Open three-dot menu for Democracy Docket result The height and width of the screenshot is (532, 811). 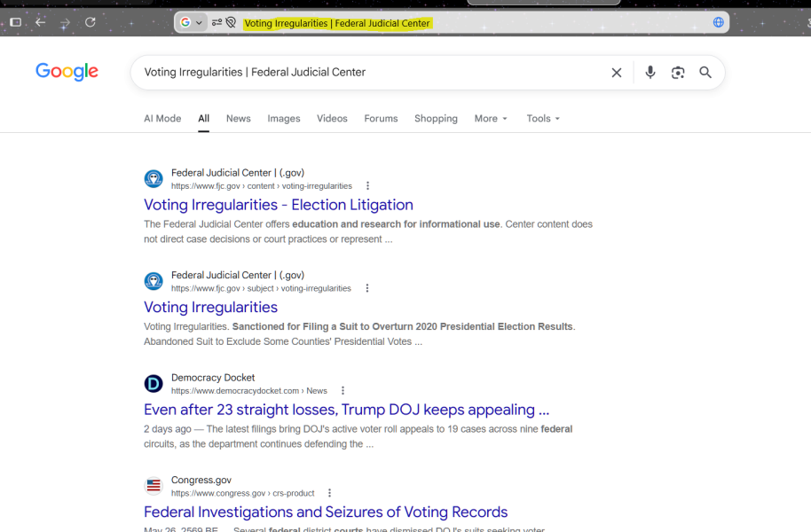(x=343, y=391)
